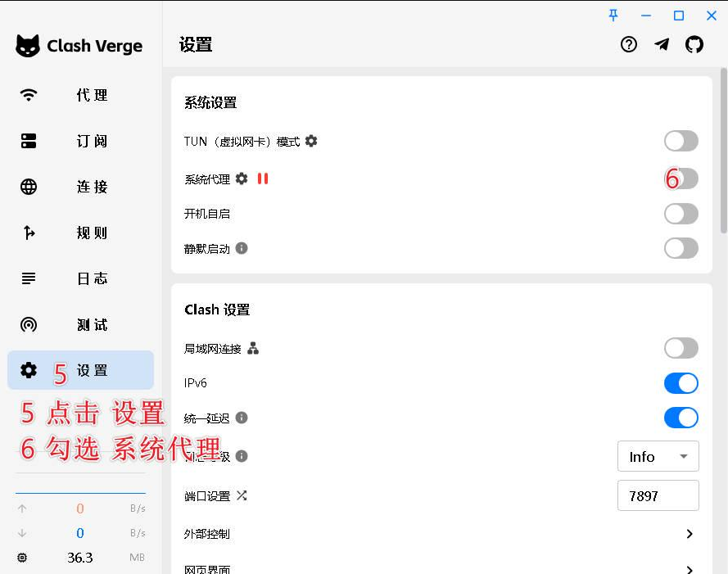This screenshot has height=574, width=728.
Task: Open the GitHub repository icon
Action: coord(694,44)
